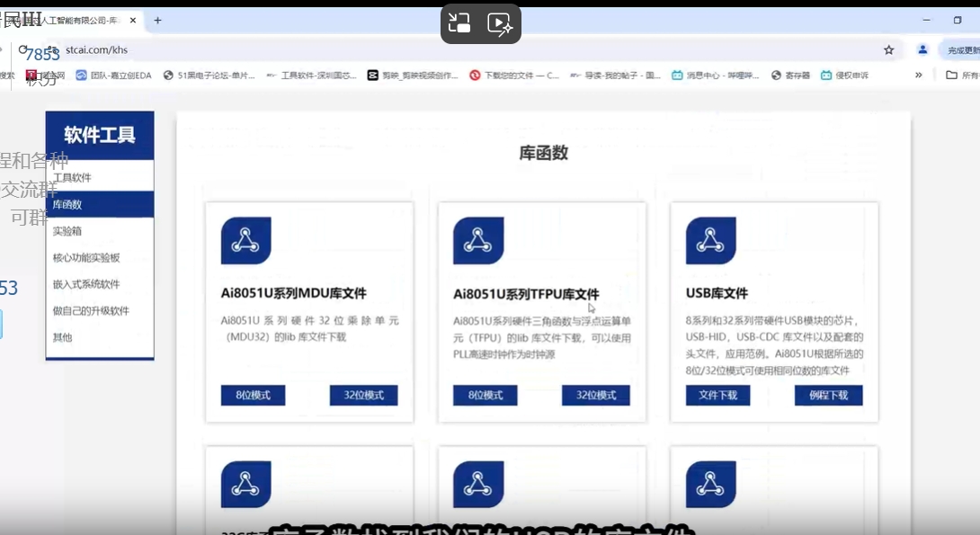Select 做自己的升级软件 in the sidebar menu
The width and height of the screenshot is (980, 535).
point(100,310)
